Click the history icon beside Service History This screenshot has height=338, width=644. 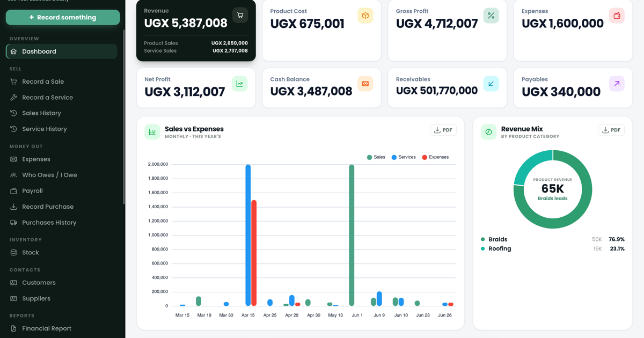[x=14, y=129]
